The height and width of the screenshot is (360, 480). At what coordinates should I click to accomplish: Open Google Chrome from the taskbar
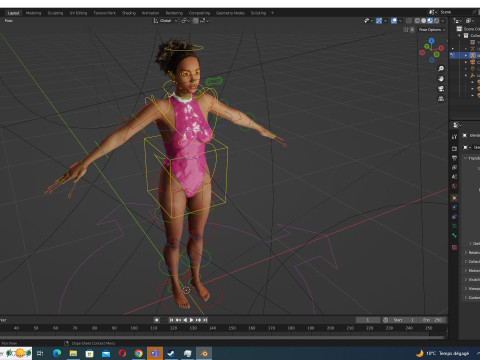139,353
